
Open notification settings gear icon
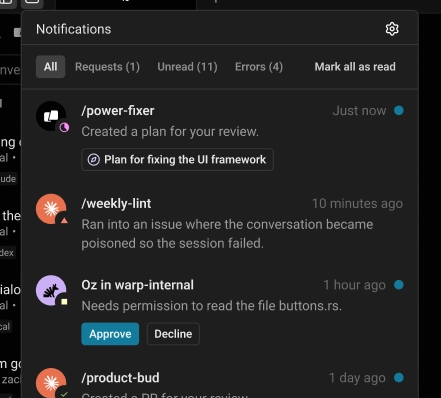pyautogui.click(x=392, y=29)
